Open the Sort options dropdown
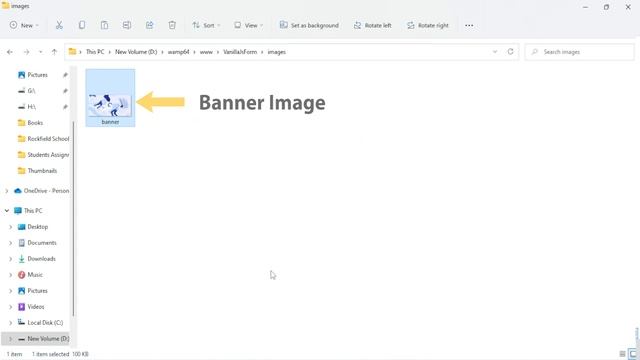640x360 pixels. (x=206, y=25)
